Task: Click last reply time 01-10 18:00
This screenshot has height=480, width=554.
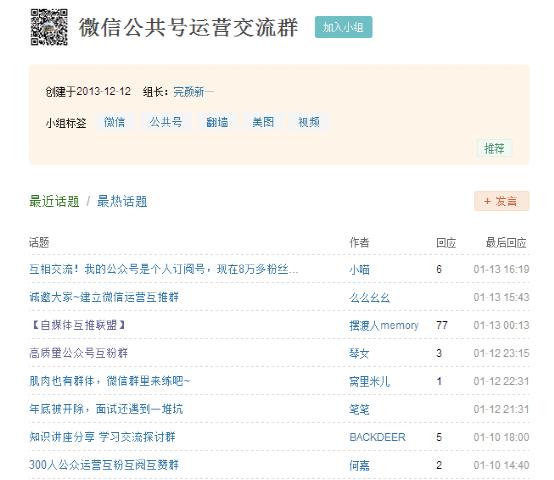Action: pyautogui.click(x=501, y=437)
